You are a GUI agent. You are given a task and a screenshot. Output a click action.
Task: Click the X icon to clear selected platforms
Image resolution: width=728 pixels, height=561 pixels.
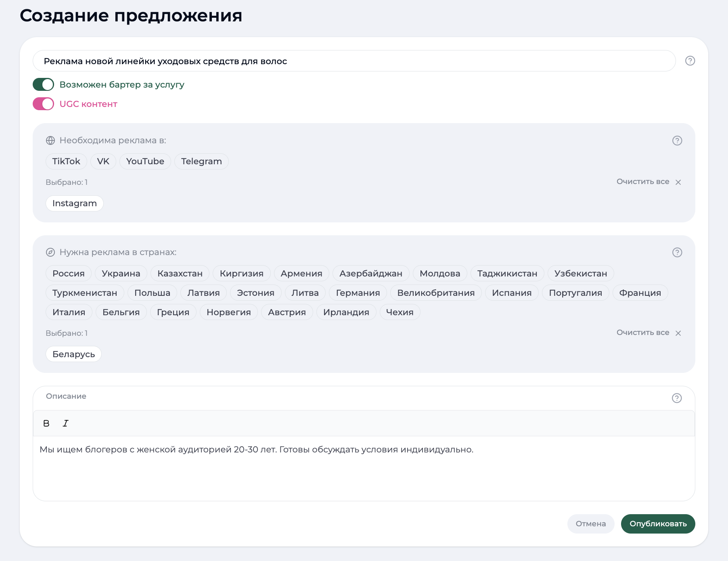pos(678,182)
